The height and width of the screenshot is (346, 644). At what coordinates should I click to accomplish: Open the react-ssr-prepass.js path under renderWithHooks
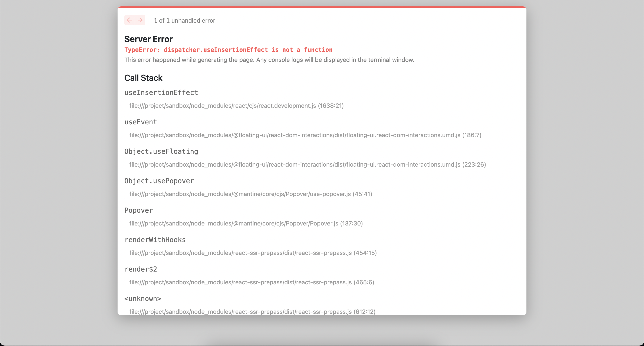(253, 253)
